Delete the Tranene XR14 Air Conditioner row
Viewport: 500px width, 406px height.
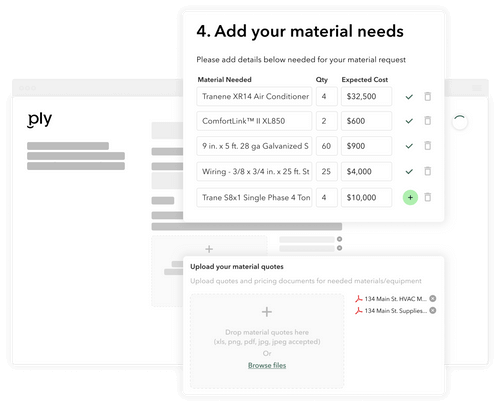[x=427, y=96]
